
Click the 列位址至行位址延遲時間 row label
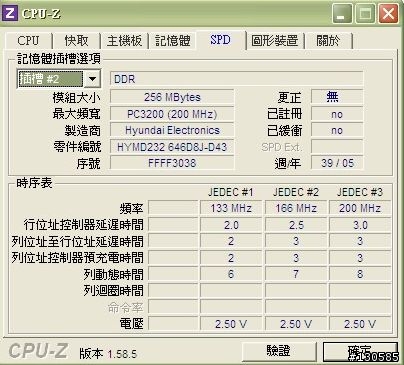point(77,241)
